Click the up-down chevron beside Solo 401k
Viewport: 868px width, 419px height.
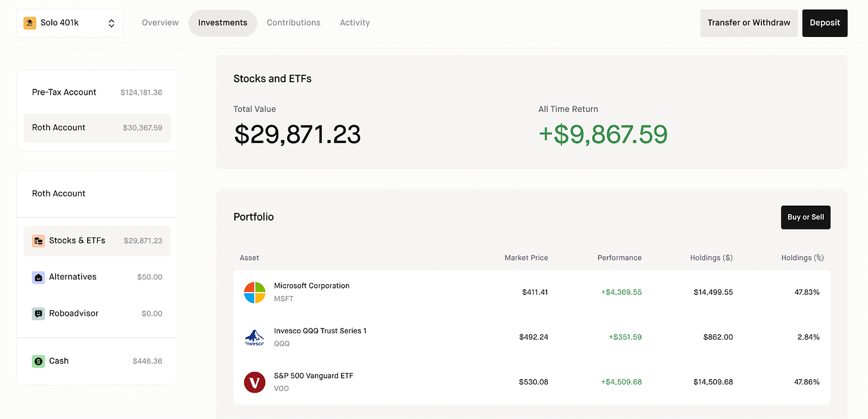tap(111, 23)
